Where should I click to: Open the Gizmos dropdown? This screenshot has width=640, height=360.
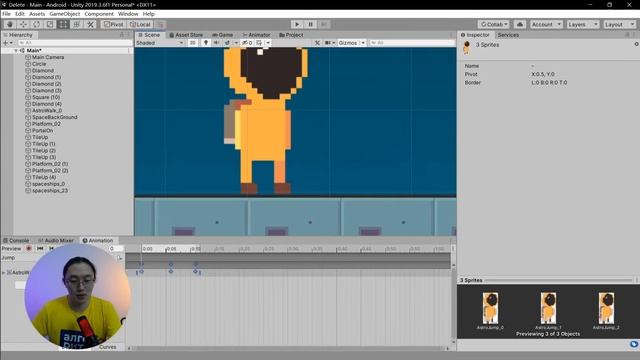pos(351,43)
